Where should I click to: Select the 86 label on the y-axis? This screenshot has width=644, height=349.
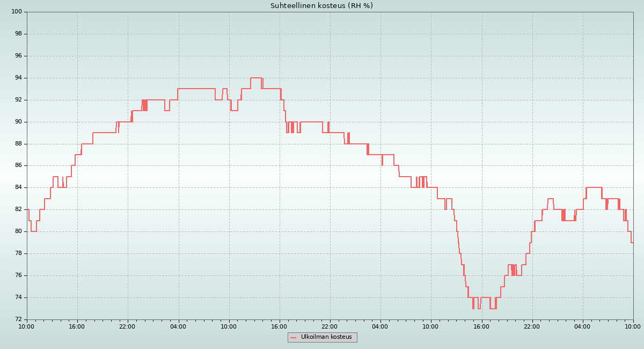pyautogui.click(x=18, y=165)
